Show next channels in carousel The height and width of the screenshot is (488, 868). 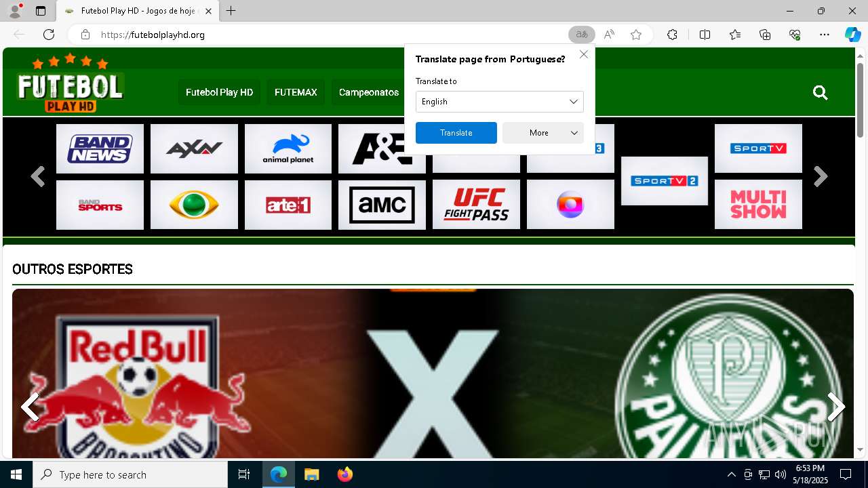821,177
